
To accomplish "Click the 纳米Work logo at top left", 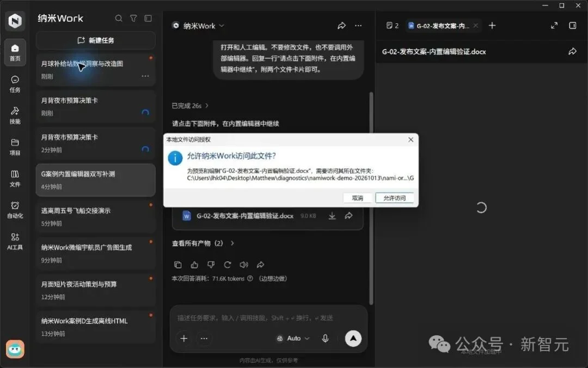I will tap(15, 20).
